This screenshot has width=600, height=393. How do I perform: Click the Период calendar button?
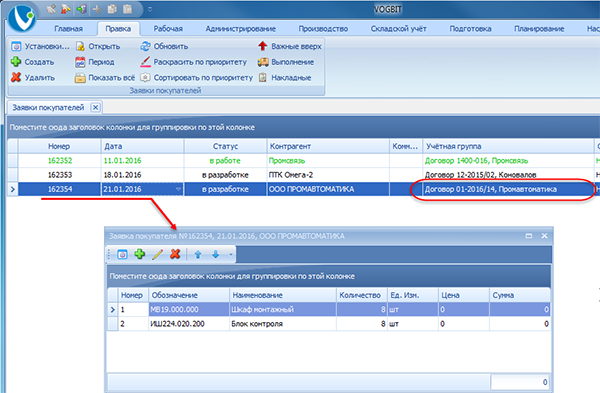(x=95, y=62)
